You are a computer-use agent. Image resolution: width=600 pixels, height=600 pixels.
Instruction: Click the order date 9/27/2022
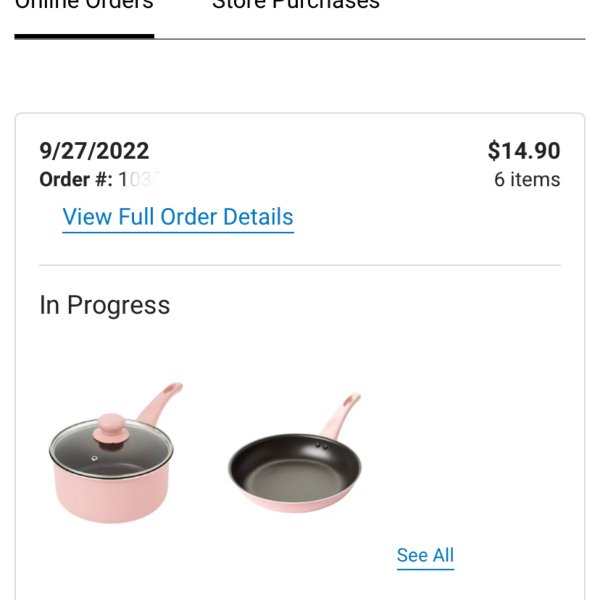[94, 151]
